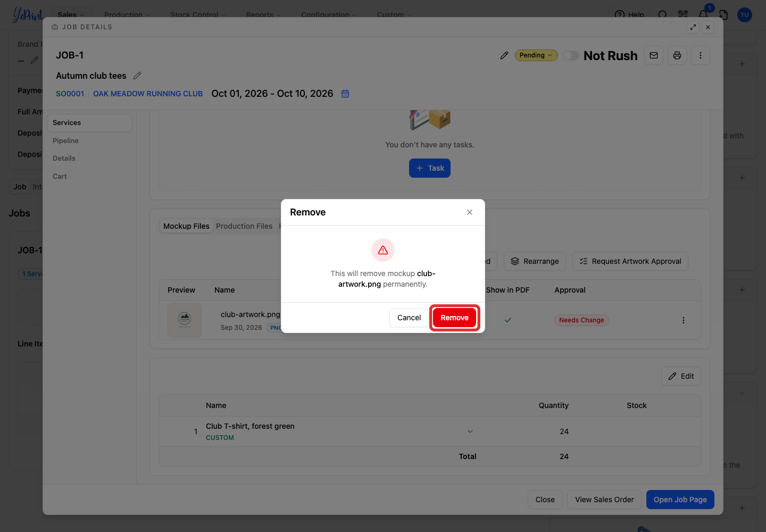Click Request Artwork Approval button
The image size is (766, 532).
630,261
